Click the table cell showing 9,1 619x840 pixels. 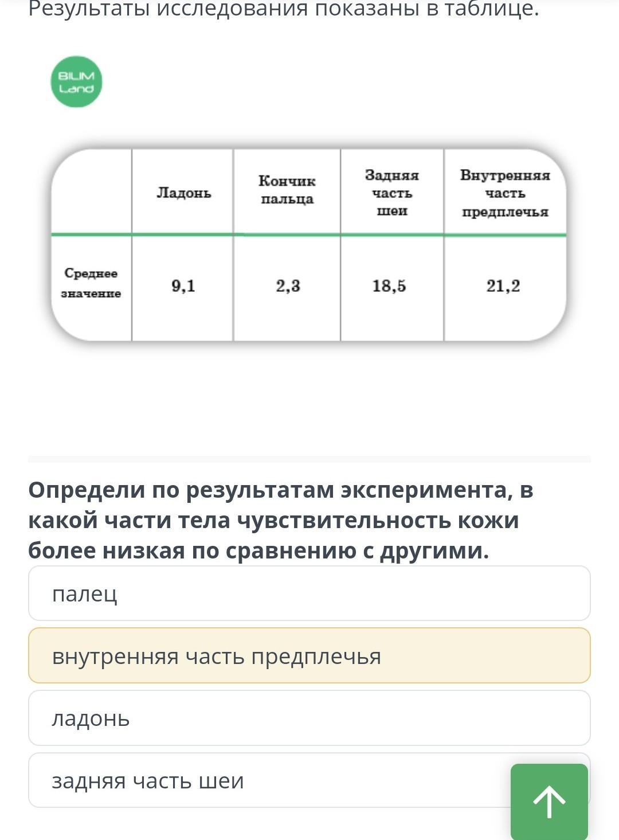(x=183, y=286)
